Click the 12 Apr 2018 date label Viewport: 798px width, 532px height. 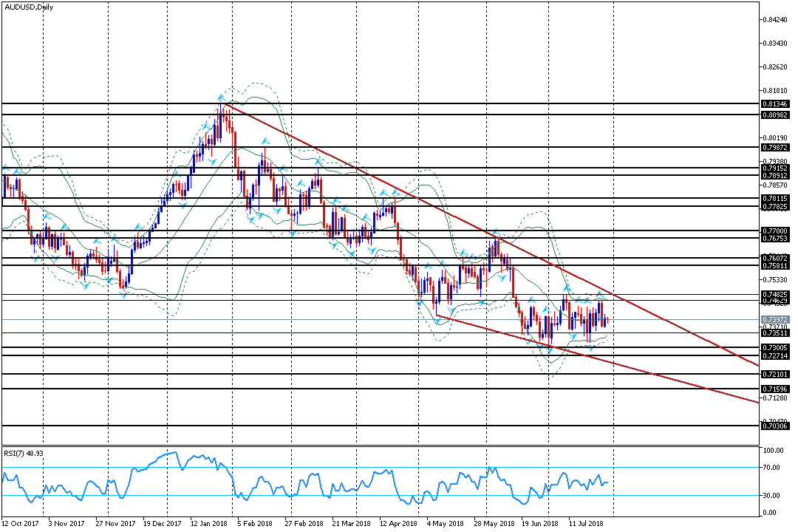tap(398, 523)
